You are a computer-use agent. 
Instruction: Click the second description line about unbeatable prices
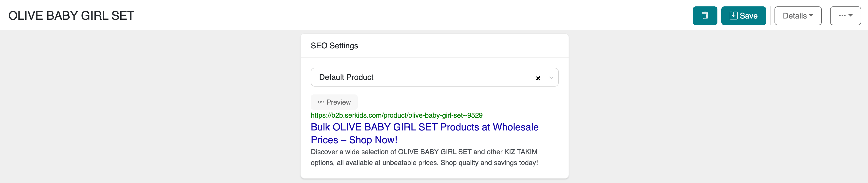[x=424, y=163]
